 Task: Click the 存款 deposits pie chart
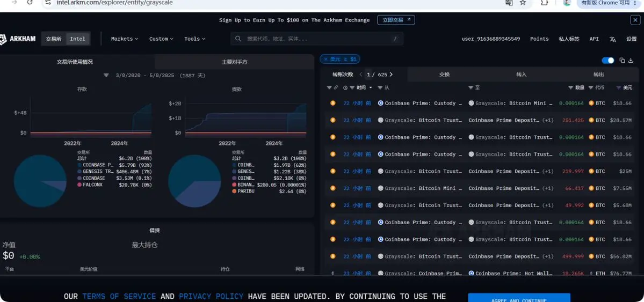click(40, 181)
